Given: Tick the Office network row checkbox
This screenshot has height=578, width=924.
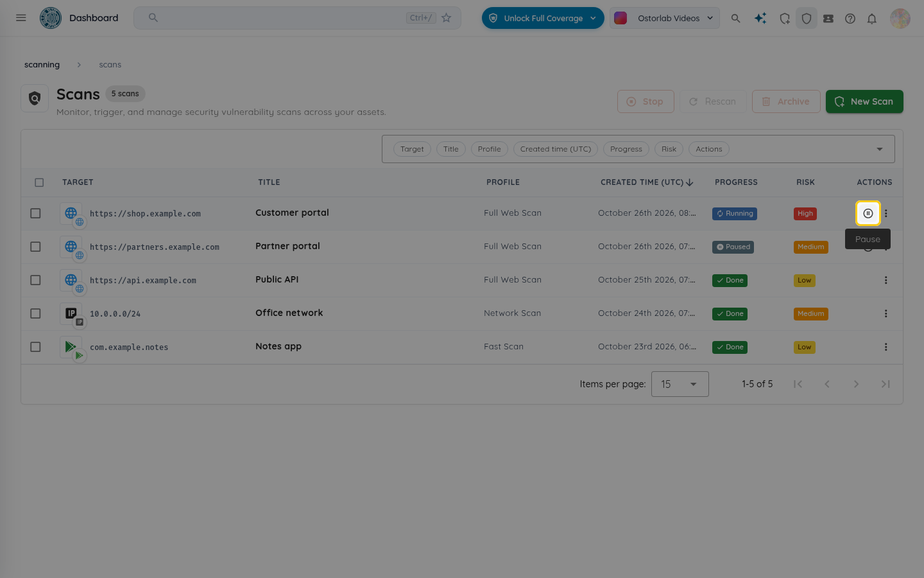Looking at the screenshot, I should [x=35, y=313].
